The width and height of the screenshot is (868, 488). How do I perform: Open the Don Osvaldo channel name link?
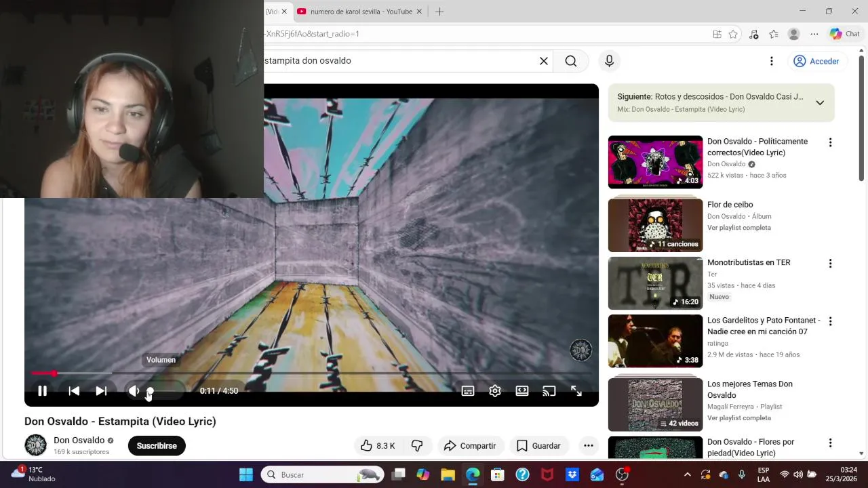tap(79, 441)
